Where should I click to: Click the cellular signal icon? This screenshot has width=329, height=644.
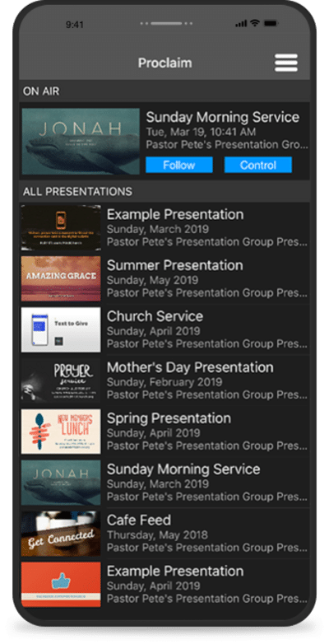(x=241, y=24)
